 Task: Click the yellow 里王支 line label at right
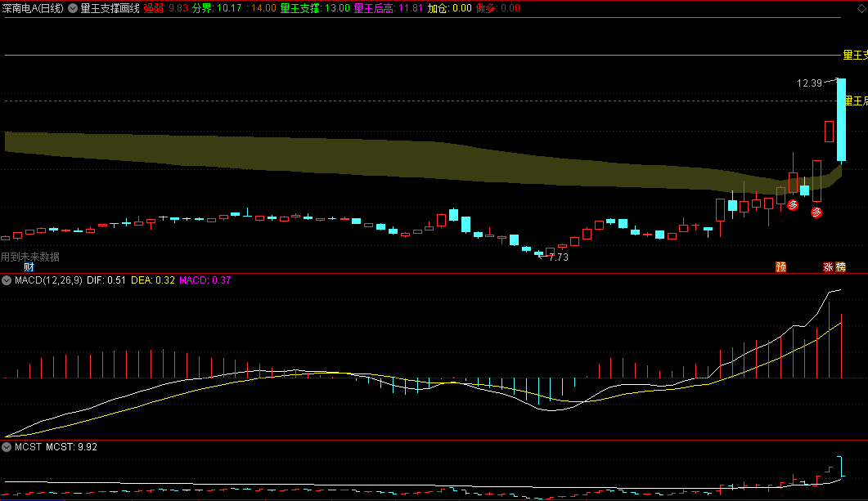(x=855, y=56)
